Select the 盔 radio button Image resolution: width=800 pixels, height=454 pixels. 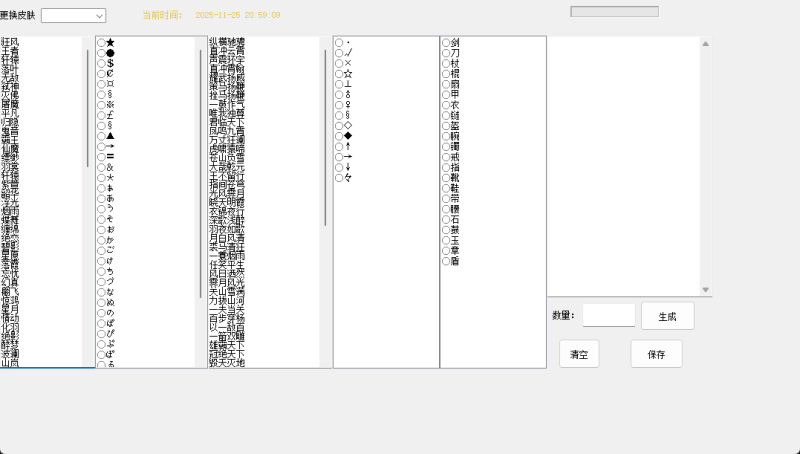(446, 125)
